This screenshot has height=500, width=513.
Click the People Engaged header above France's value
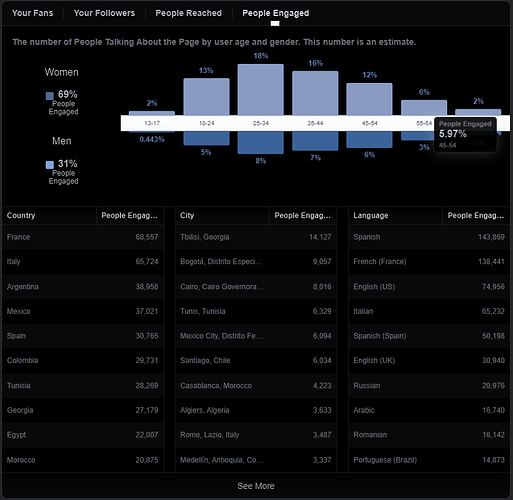[130, 215]
